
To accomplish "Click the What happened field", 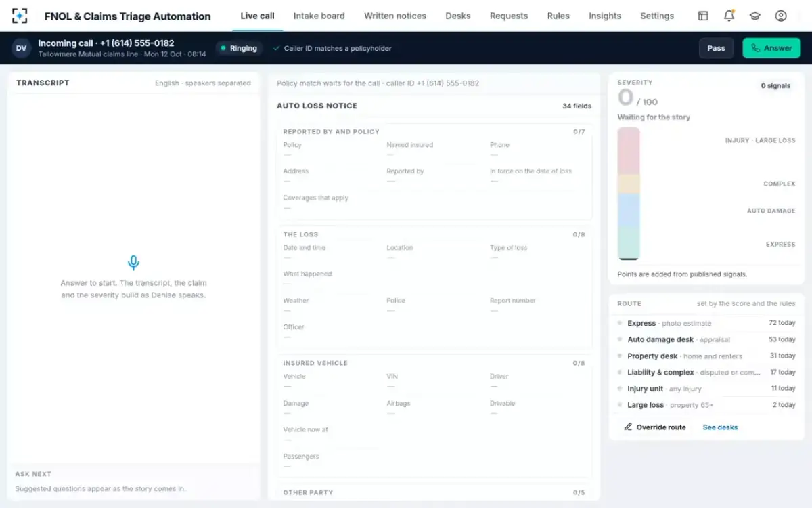I will (434, 279).
